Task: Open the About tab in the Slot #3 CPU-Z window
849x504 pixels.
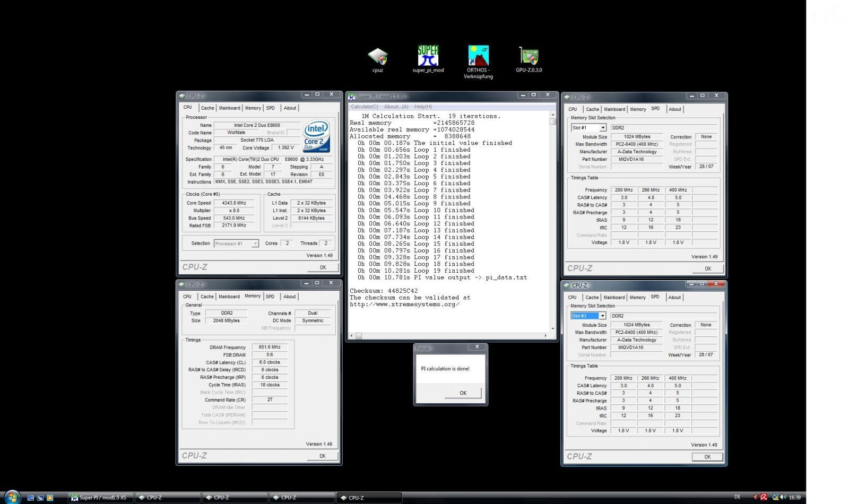Action: [x=674, y=298]
